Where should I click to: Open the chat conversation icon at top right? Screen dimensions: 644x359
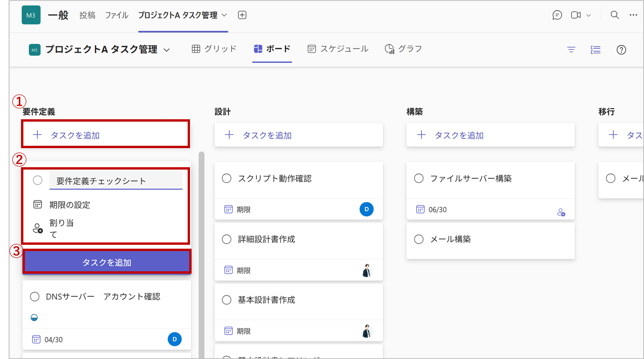pyautogui.click(x=557, y=15)
